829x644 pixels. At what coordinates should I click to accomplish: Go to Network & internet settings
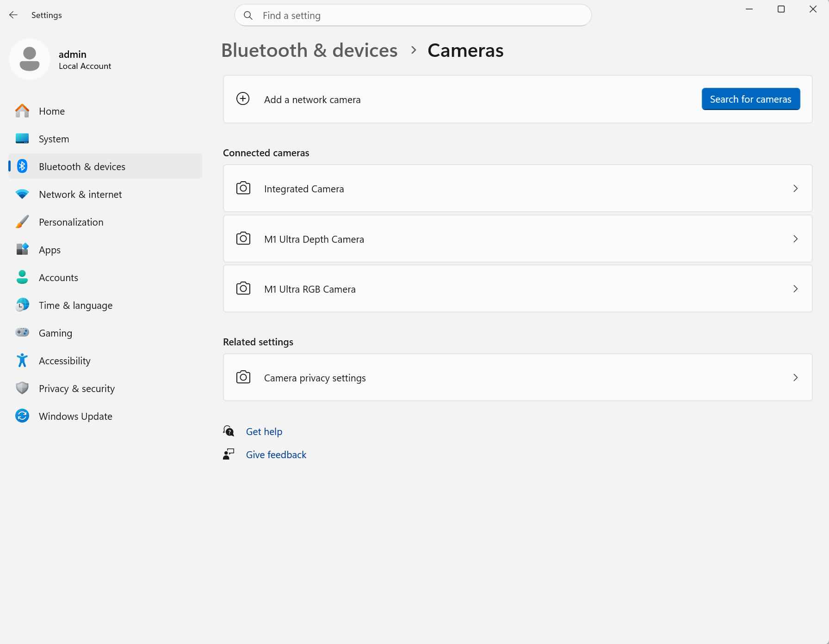pyautogui.click(x=105, y=194)
